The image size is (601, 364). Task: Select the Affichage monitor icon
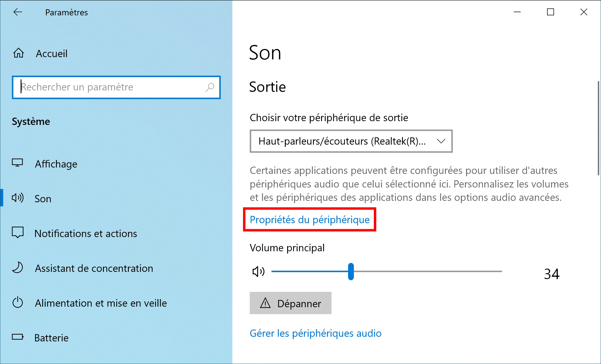pos(17,163)
